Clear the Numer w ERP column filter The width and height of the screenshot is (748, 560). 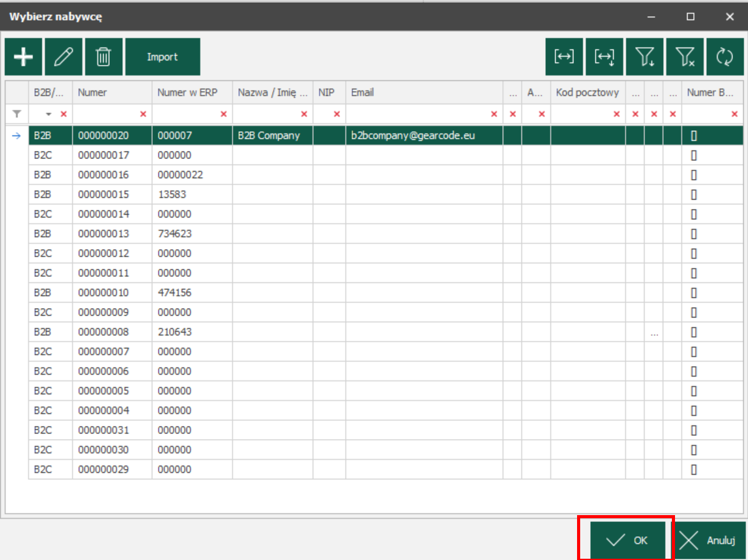[223, 114]
